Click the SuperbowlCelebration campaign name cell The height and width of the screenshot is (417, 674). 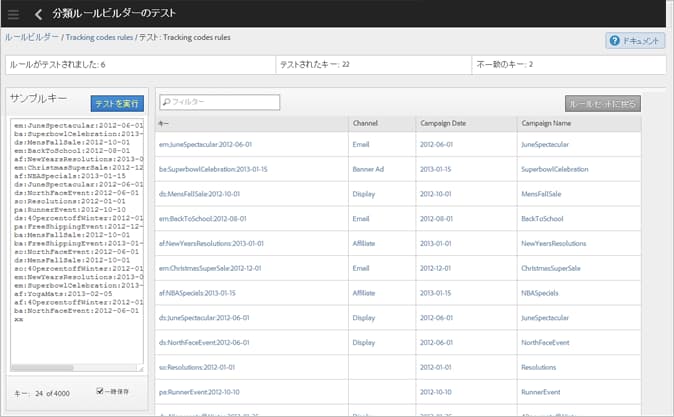click(555, 169)
